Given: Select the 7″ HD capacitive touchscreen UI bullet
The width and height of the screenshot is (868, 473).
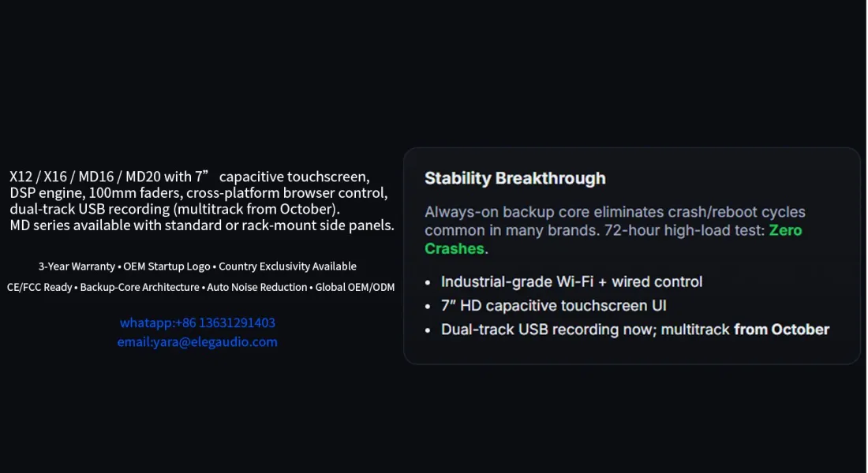Looking at the screenshot, I should [x=554, y=305].
